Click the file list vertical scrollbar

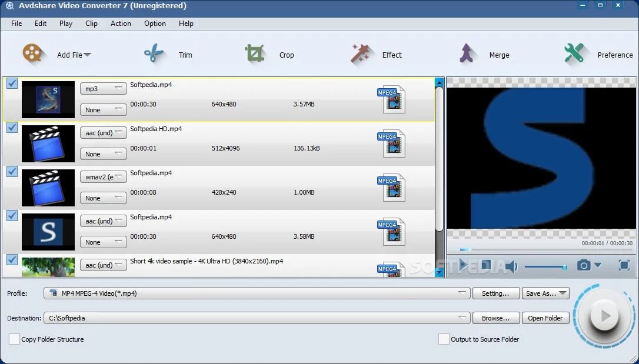coord(439,159)
